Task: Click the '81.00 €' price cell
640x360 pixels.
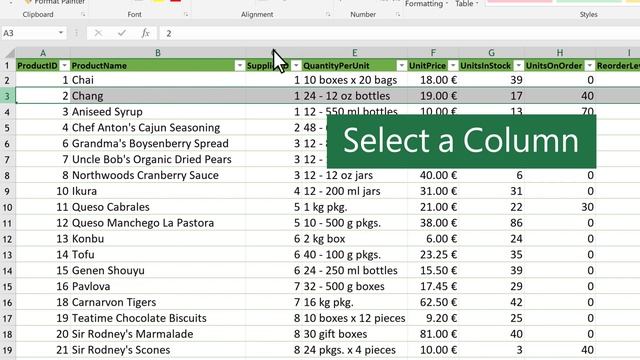Action: click(433, 335)
